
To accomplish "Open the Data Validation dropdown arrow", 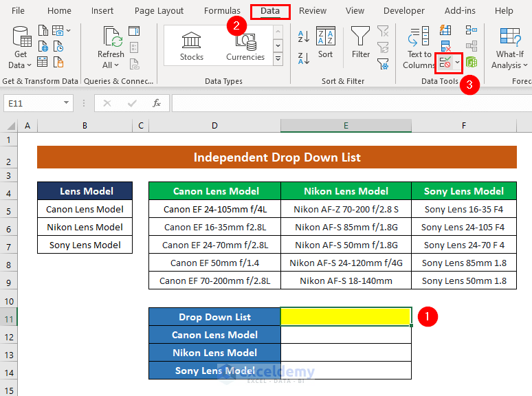I will 457,62.
